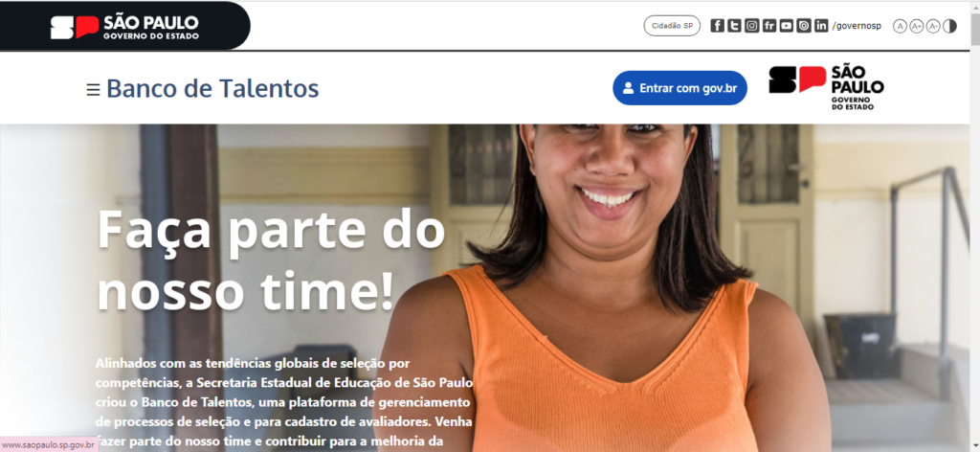This screenshot has width=980, height=452.
Task: Click the vertical scrollbar up arrow
Action: pos(974,7)
